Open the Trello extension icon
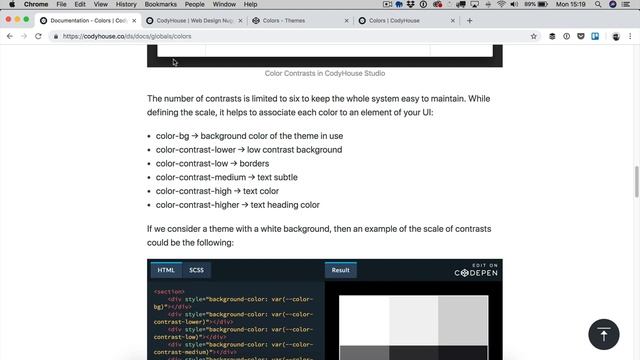Viewport: 640px width, 360px height. click(x=595, y=36)
